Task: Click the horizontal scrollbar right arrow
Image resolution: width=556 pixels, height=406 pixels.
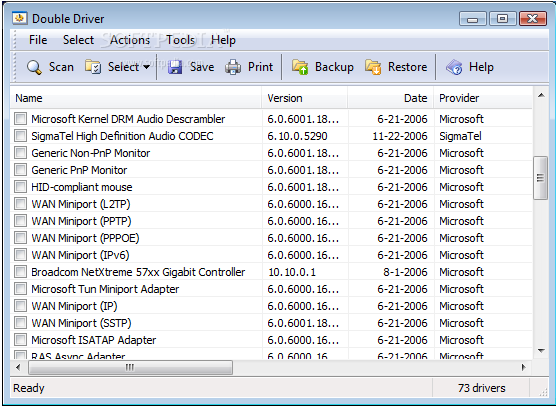Action: [524, 367]
